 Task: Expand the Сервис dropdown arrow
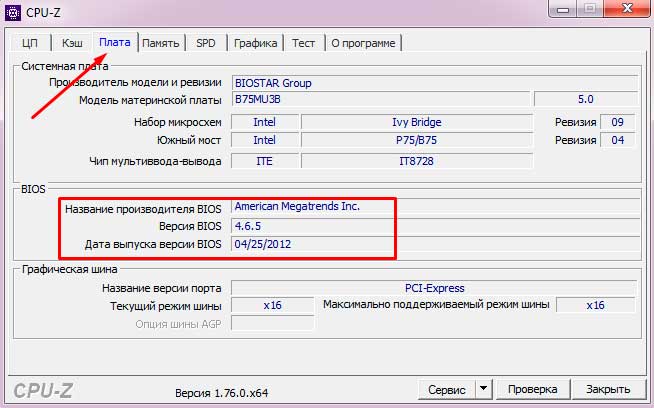[x=483, y=390]
